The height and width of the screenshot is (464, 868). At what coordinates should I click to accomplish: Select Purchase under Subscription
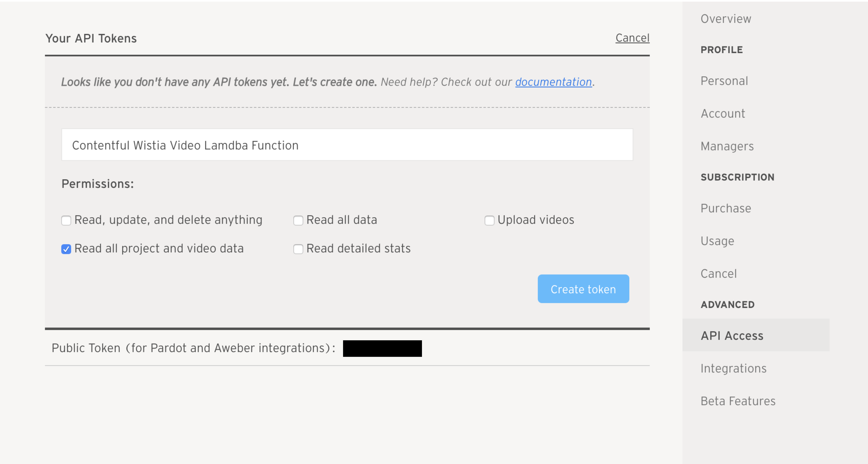click(x=726, y=208)
